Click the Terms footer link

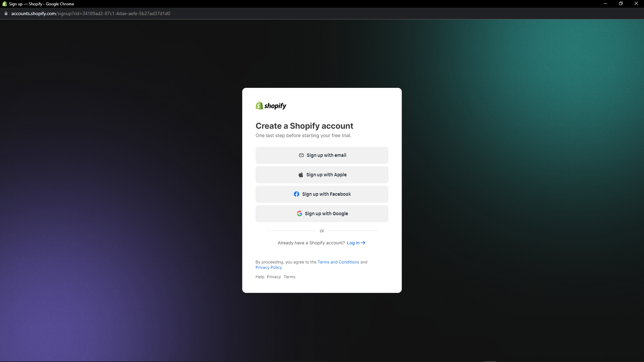tap(289, 277)
